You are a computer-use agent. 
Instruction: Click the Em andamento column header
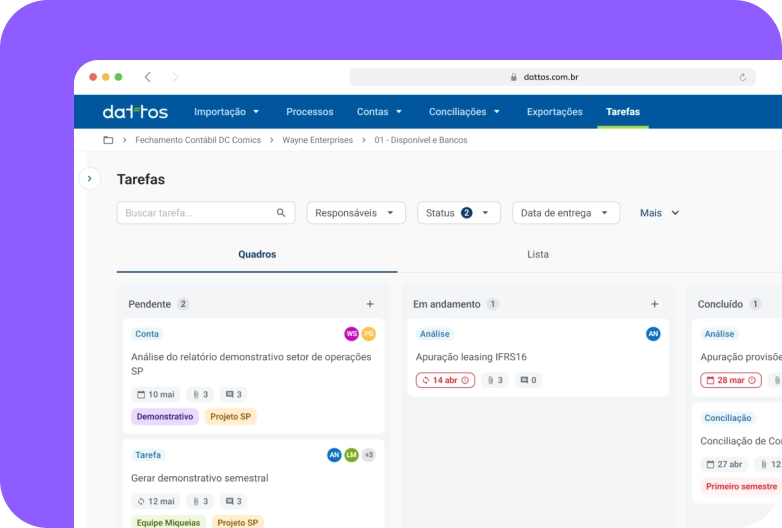[x=447, y=304]
